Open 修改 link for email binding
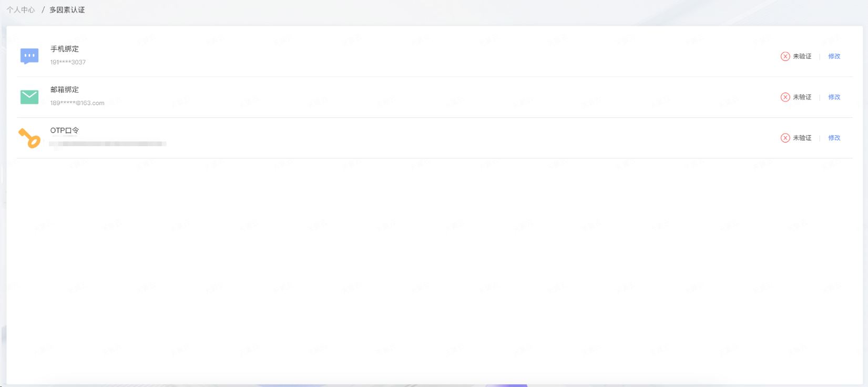This screenshot has height=387, width=868. pos(834,97)
